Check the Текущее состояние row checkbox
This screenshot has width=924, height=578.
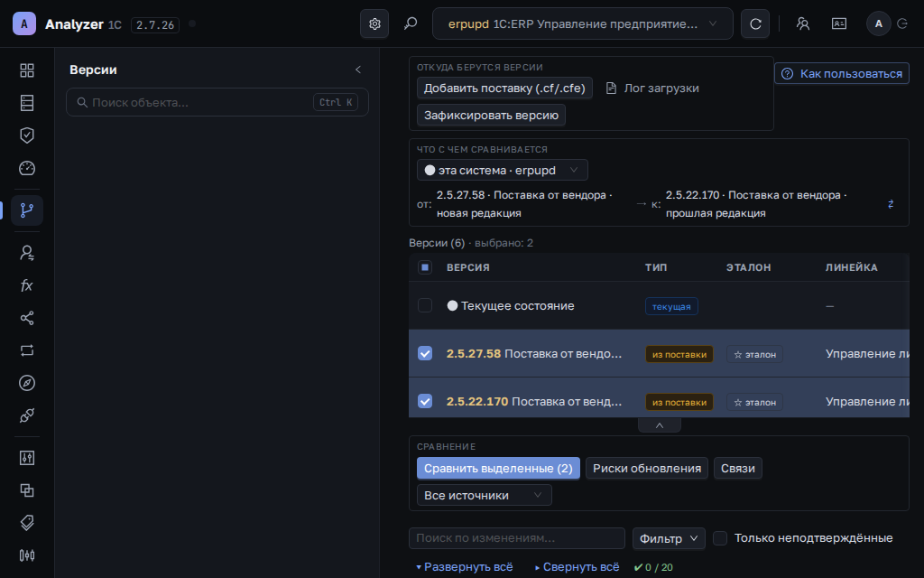[x=425, y=305]
